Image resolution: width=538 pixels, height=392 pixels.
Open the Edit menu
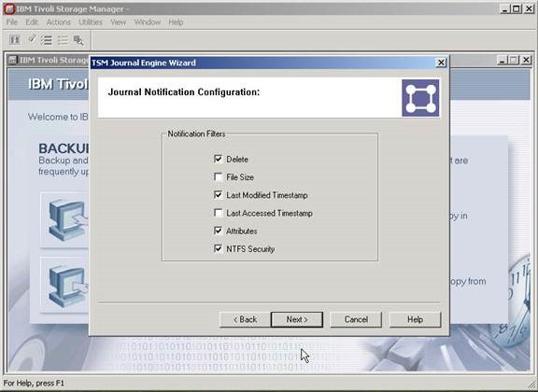pyautogui.click(x=32, y=22)
